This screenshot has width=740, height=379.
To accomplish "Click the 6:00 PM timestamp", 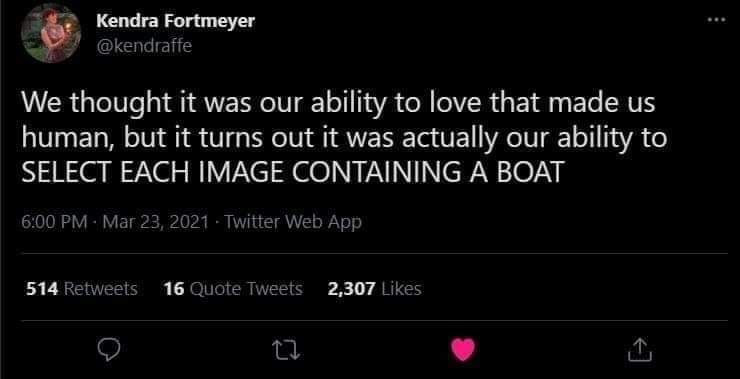I will [x=55, y=221].
